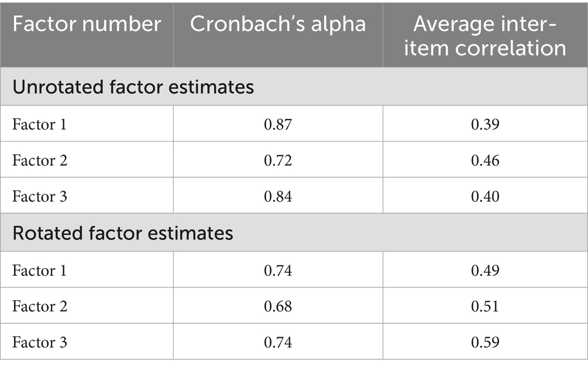Select the Factor 3 label under Unrotated estimates
588x370 pixels.
[x=39, y=196]
